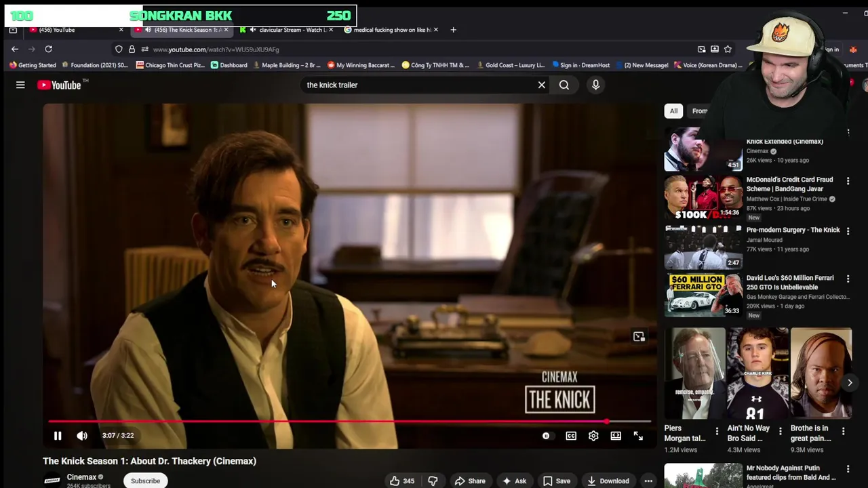Open options for Pre-modern Surgery video
The width and height of the screenshot is (868, 488).
[x=848, y=230]
